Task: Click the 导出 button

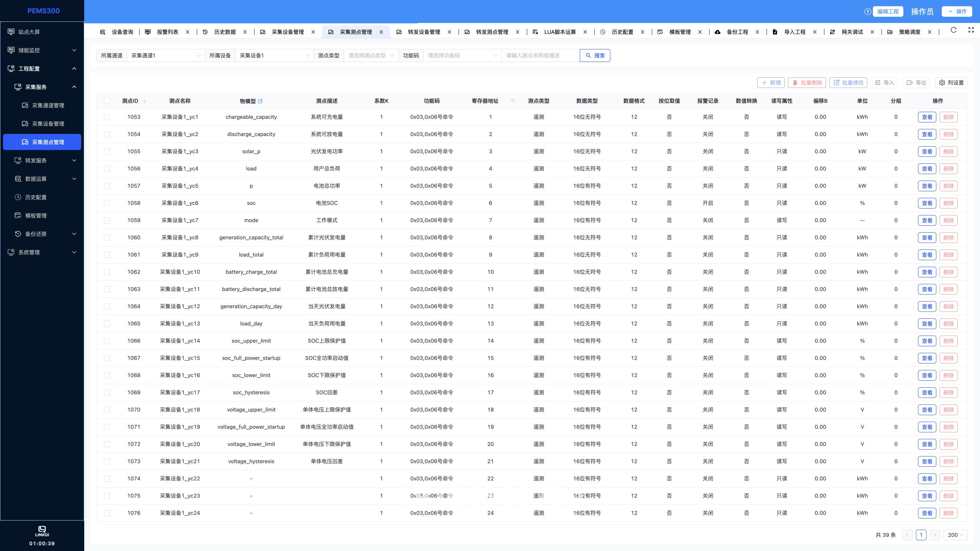Action: pyautogui.click(x=916, y=83)
